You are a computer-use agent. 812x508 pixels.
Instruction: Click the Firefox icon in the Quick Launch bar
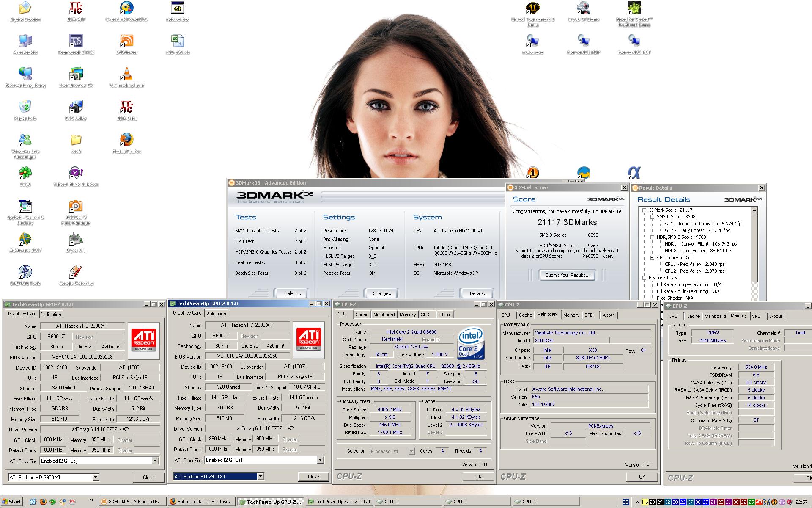click(x=43, y=502)
